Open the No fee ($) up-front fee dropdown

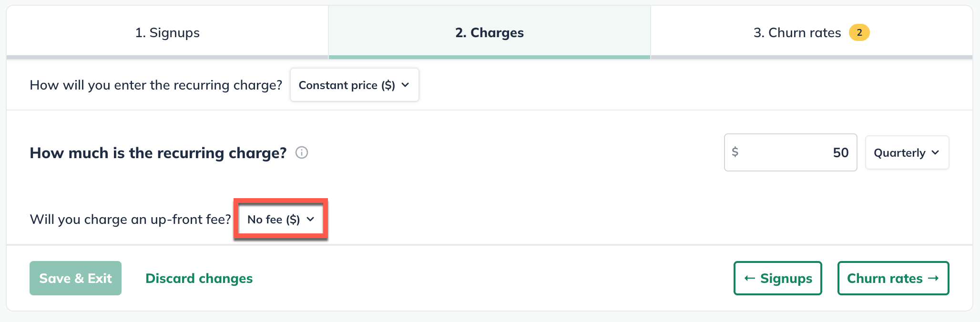280,219
